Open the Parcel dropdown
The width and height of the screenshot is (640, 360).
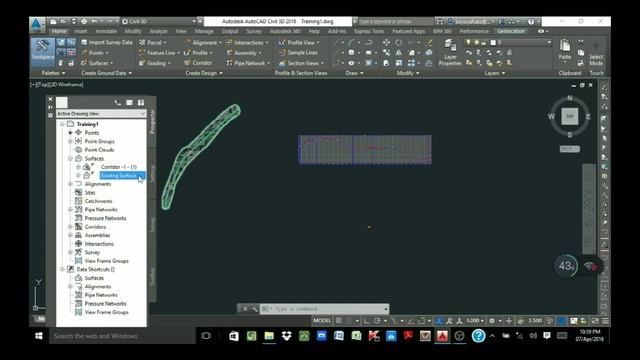point(153,42)
